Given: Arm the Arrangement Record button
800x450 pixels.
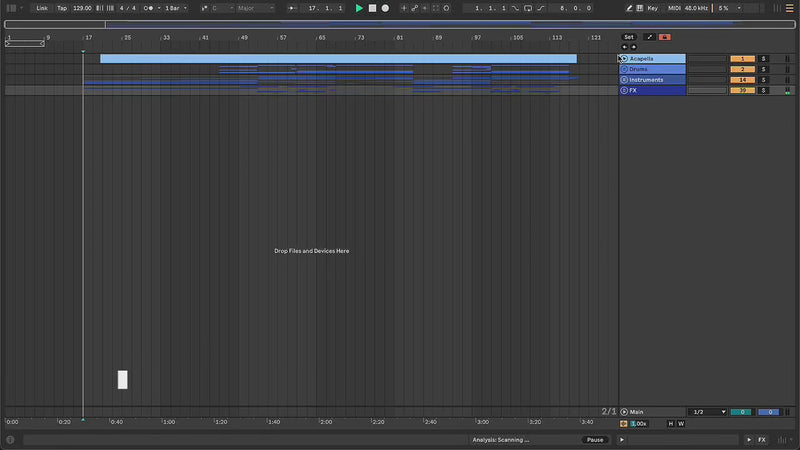Looking at the screenshot, I should [385, 8].
